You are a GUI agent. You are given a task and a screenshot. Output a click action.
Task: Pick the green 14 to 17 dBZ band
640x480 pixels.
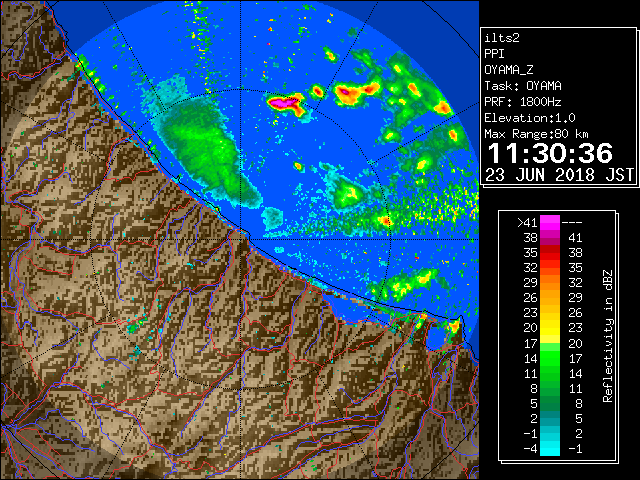coord(550,358)
